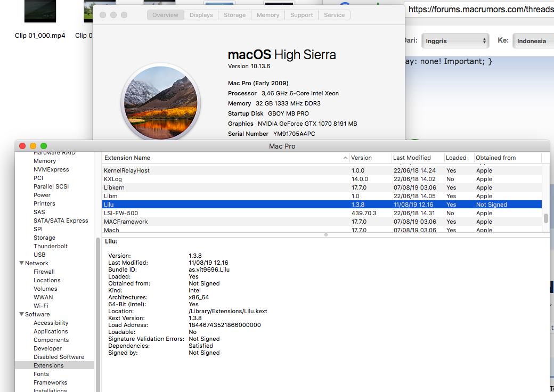Select the MACFramework extension row
This screenshot has height=392, width=554.
[x=322, y=222]
